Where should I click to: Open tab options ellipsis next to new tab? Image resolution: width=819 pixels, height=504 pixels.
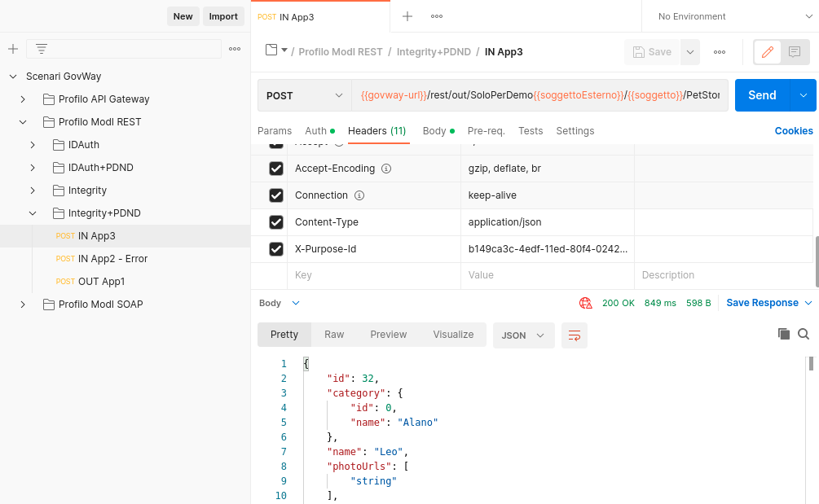(x=437, y=16)
